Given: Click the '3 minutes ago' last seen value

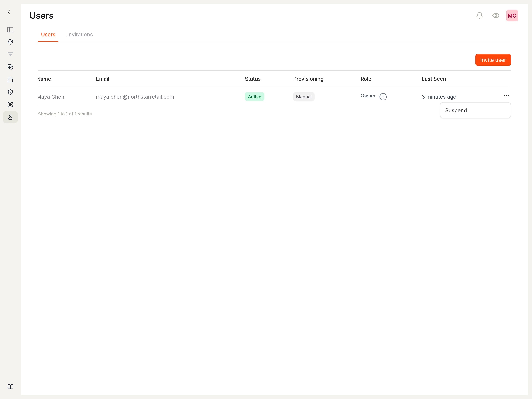Looking at the screenshot, I should (x=439, y=97).
